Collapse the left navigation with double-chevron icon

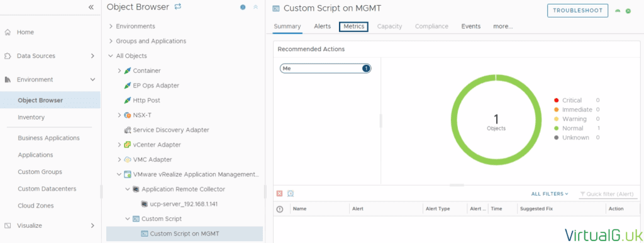coord(91,7)
